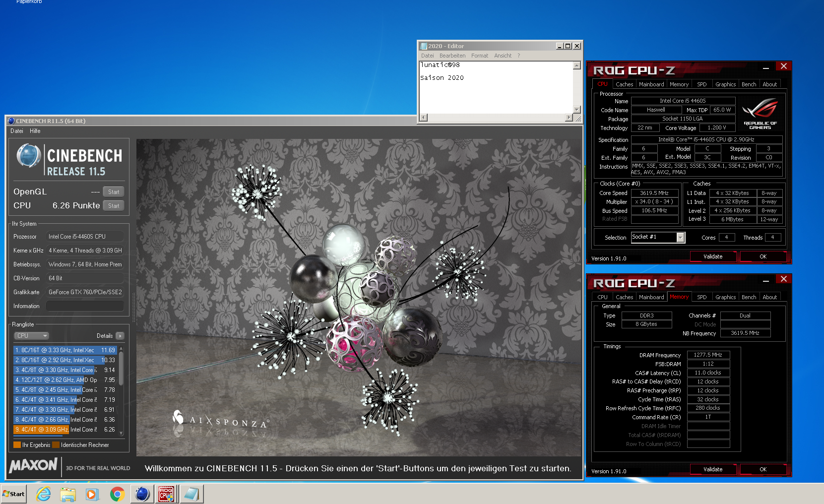
Task: Switch to SPD tab in upper CPU-Z
Action: 701,84
